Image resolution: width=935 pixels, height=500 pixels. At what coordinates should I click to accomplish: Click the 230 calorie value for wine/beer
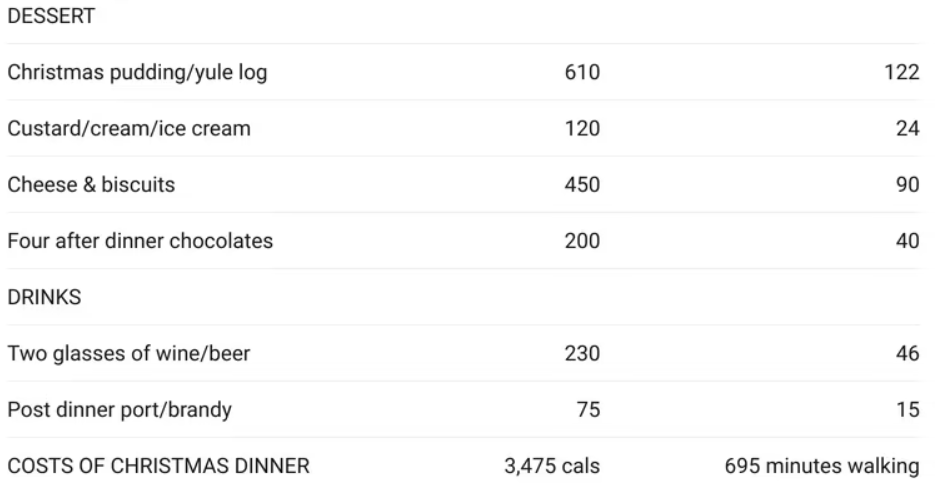coord(582,353)
